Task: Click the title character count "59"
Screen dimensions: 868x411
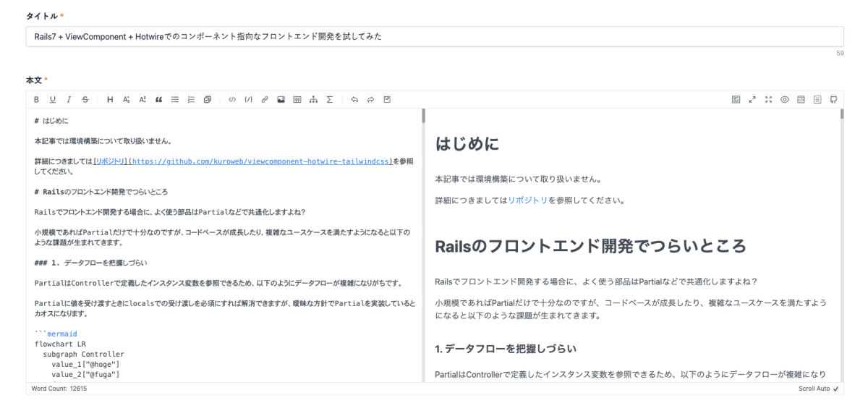Action: click(x=840, y=54)
